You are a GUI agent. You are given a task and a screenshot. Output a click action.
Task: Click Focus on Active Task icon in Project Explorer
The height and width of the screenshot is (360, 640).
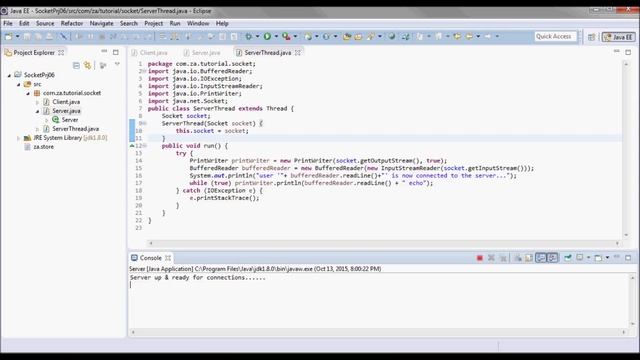pos(103,65)
